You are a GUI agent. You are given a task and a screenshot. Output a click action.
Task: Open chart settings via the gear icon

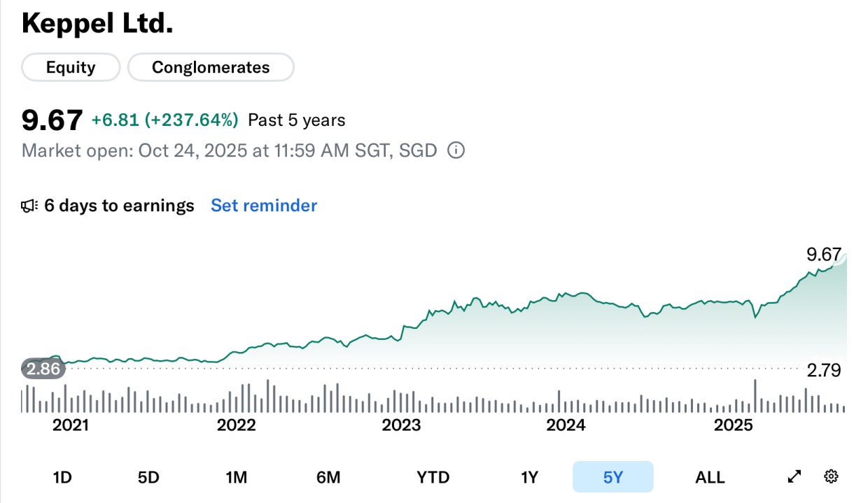pos(831,476)
